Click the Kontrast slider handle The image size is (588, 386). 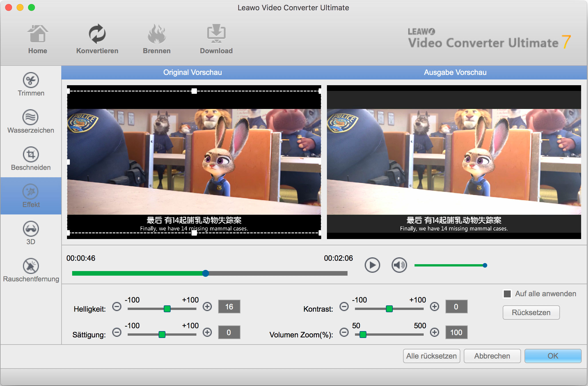click(x=389, y=309)
